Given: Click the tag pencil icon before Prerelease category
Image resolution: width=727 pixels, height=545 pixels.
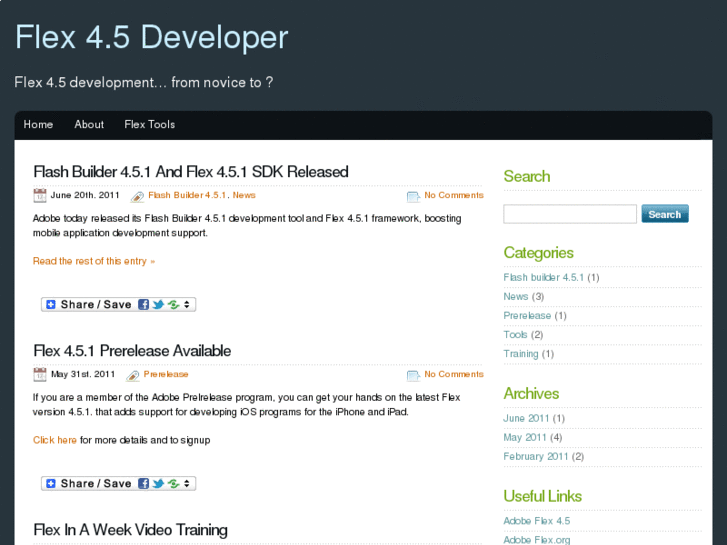Looking at the screenshot, I should click(x=133, y=376).
